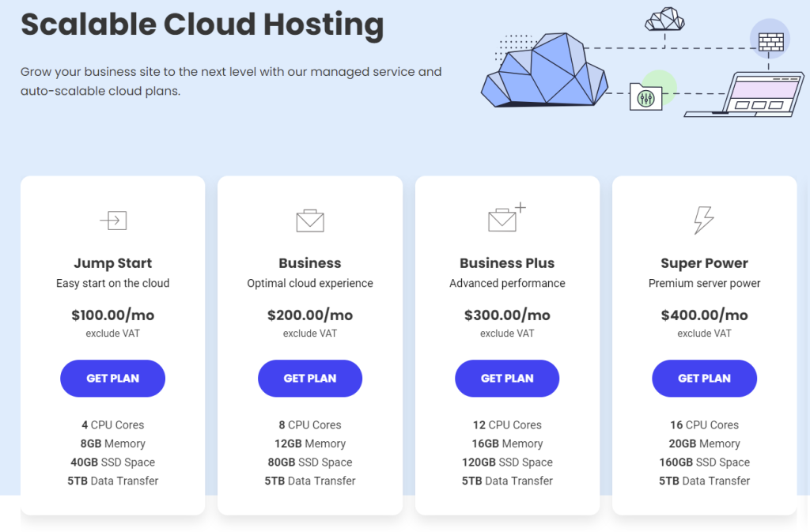Click the $100.00/mo Jump Start price
The image size is (810, 532).
tap(113, 315)
